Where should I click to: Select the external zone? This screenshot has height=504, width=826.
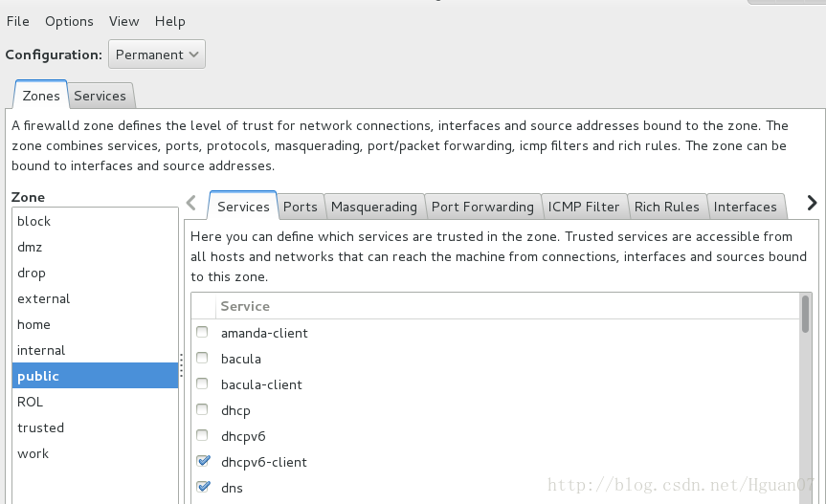96,298
